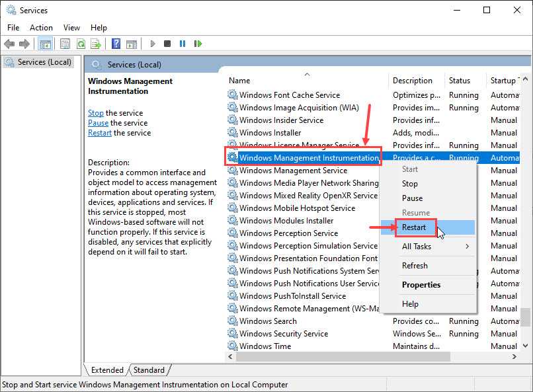Click the vertical scrollbar up arrow
The height and width of the screenshot is (392, 533).
pyautogui.click(x=525, y=79)
